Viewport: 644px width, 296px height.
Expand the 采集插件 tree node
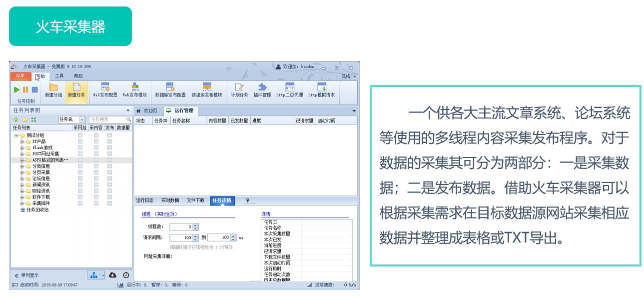coord(22,203)
